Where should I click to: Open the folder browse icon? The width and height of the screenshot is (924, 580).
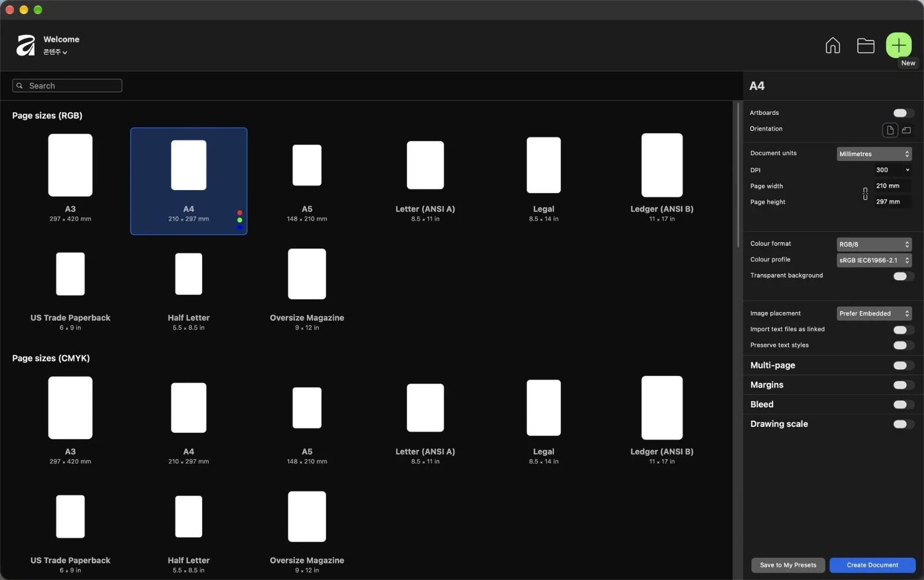click(866, 45)
